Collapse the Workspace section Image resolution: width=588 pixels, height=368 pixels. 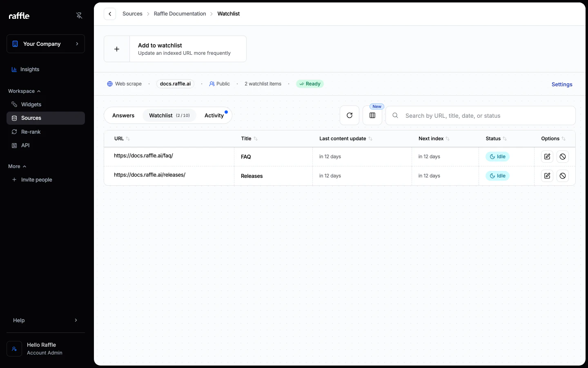[24, 91]
